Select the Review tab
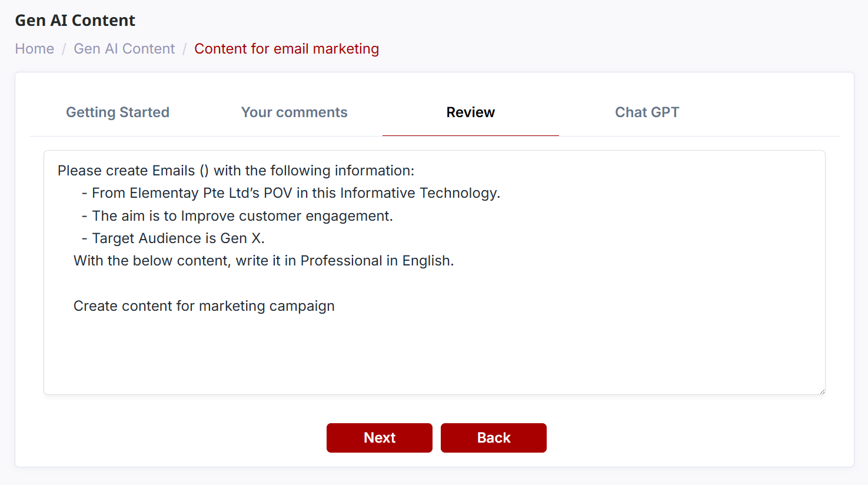 click(x=470, y=112)
